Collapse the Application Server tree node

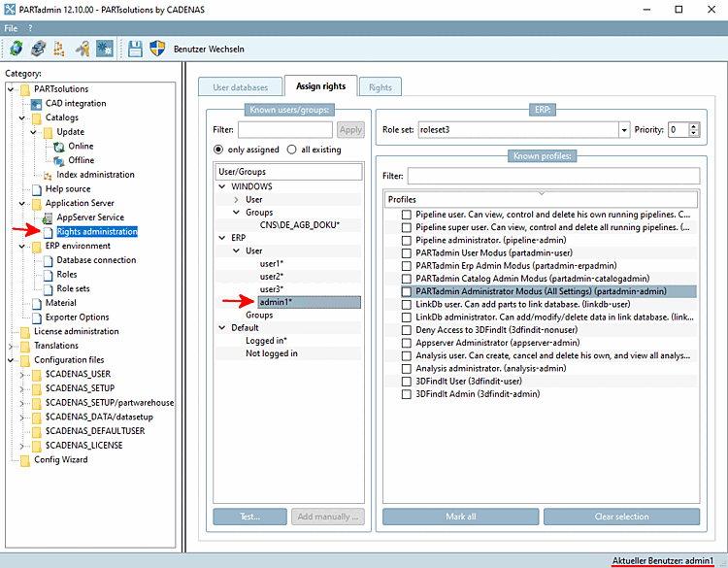point(21,204)
